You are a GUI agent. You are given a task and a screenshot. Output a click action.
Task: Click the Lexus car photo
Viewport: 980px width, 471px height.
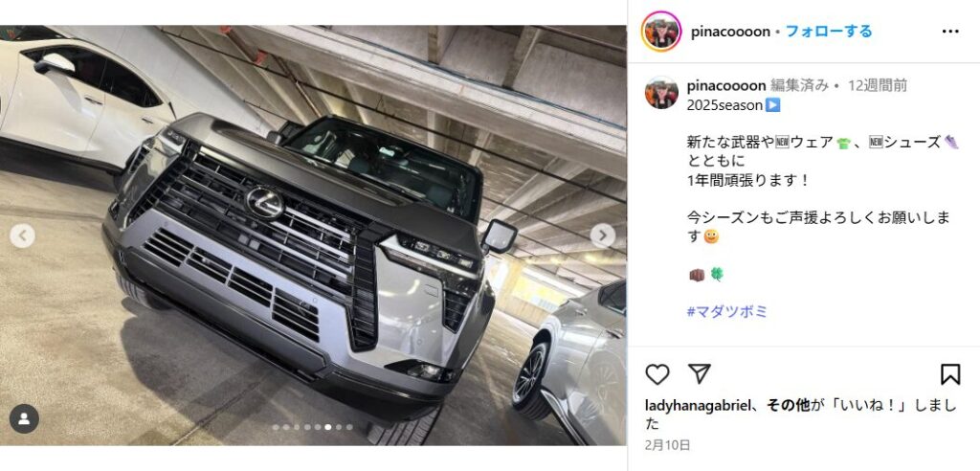pos(313,235)
